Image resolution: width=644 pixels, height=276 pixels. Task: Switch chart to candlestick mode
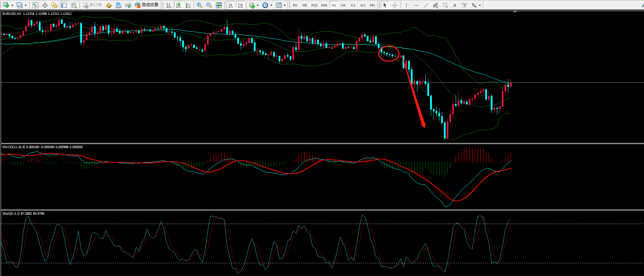coord(178,5)
